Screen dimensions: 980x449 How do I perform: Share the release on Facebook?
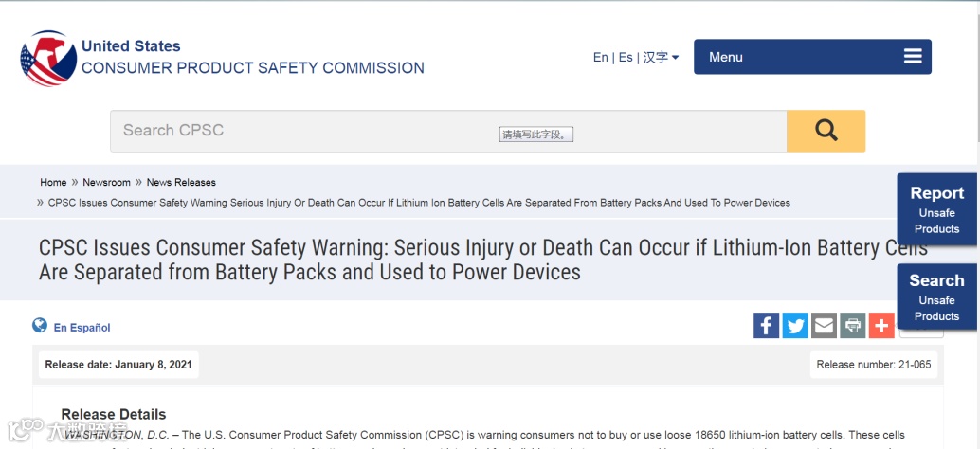click(766, 325)
